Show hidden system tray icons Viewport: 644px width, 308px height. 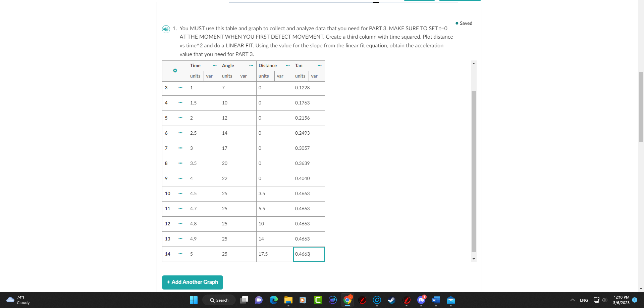(x=573, y=300)
